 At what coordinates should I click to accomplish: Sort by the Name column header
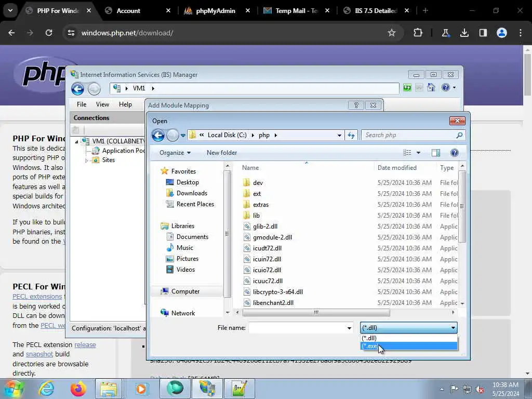(250, 168)
